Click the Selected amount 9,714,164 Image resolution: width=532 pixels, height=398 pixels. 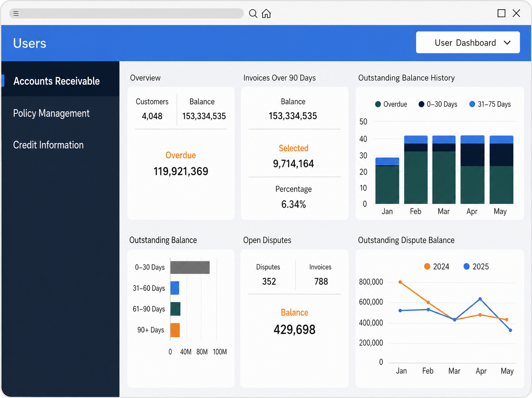point(293,164)
